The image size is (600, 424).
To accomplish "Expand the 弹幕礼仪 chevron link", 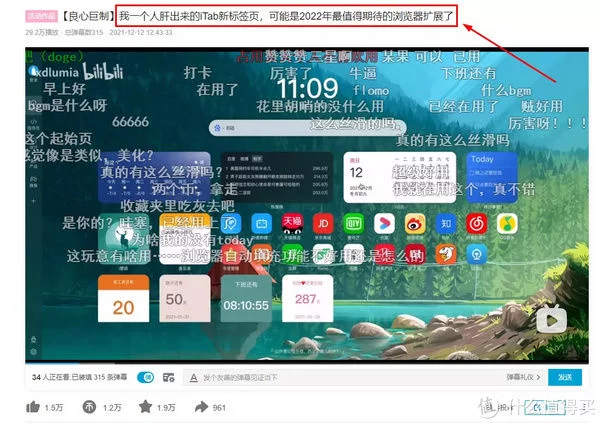I will (523, 377).
